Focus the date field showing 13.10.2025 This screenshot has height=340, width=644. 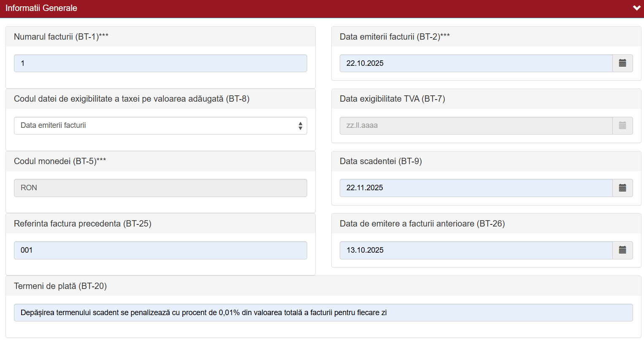point(476,250)
